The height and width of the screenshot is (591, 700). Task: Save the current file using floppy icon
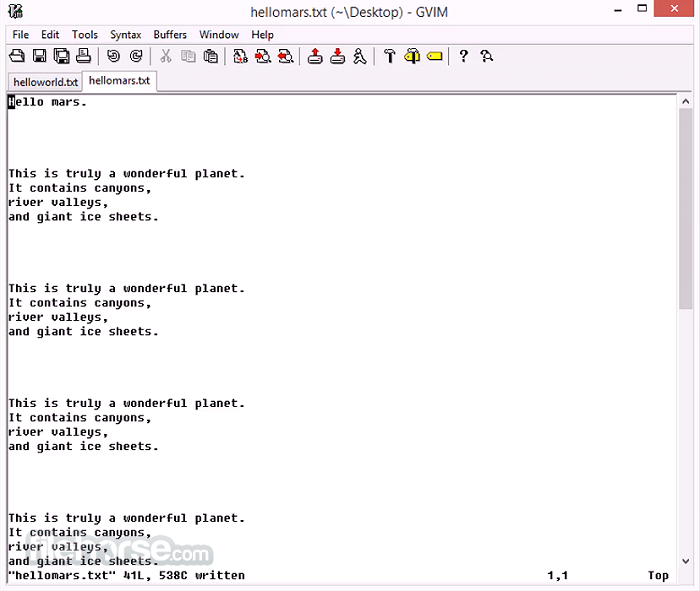(40, 57)
